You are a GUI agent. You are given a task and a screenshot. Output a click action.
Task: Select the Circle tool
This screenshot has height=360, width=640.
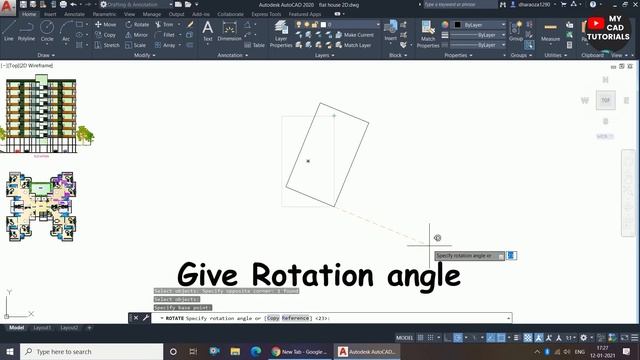tap(47, 31)
